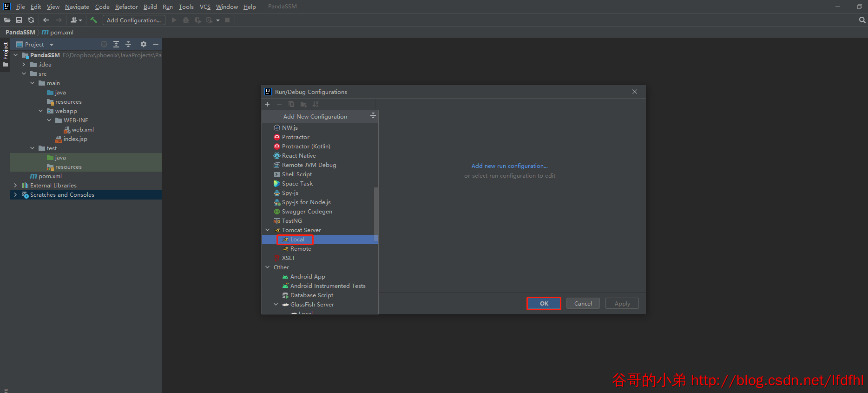Click the locate/select opened file crosshair icon

point(104,44)
